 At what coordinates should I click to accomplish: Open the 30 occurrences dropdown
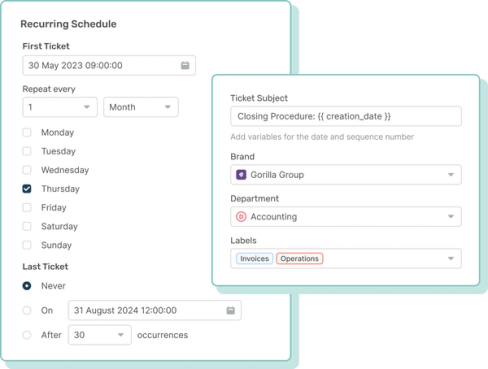[x=100, y=335]
